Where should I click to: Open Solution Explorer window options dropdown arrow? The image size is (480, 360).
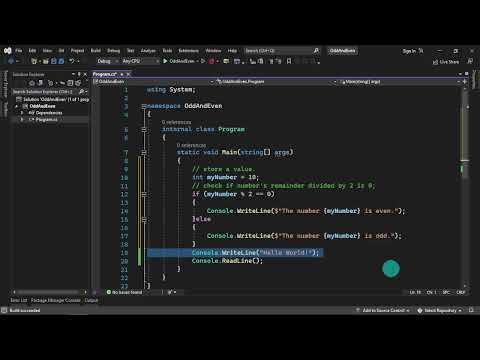[73, 74]
